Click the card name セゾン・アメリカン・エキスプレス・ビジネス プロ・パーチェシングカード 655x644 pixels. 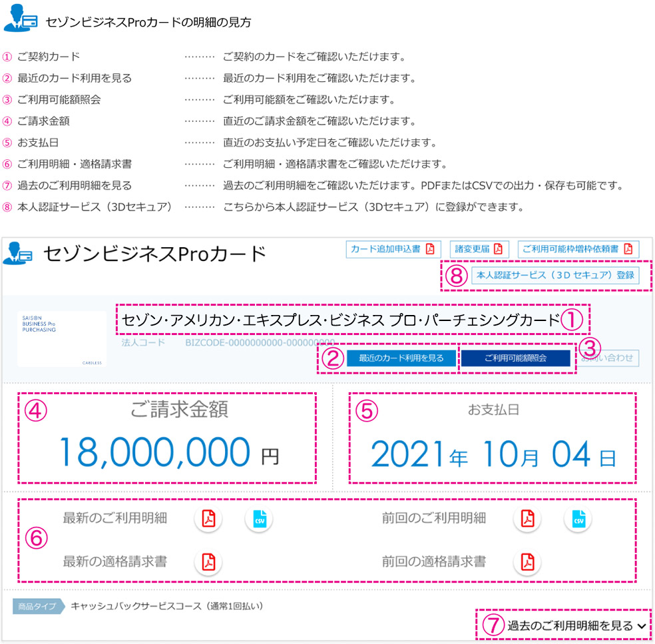[340, 320]
